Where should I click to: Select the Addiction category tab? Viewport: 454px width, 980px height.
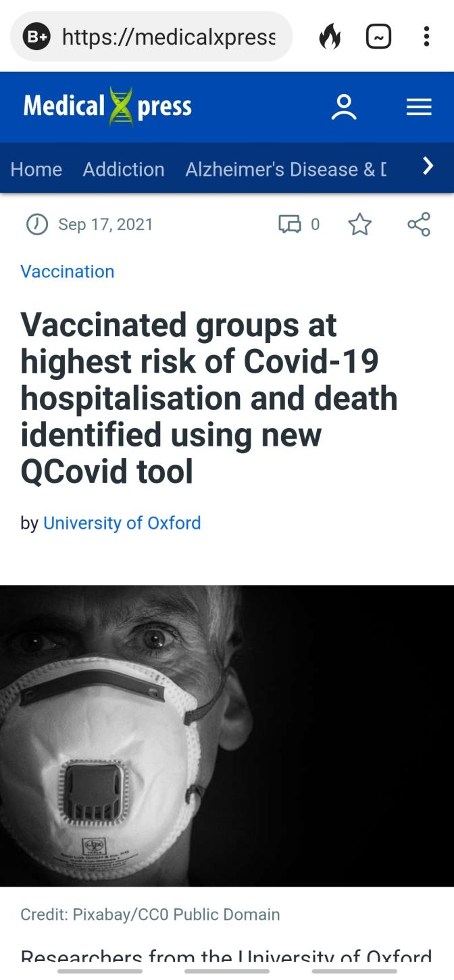pyautogui.click(x=124, y=169)
